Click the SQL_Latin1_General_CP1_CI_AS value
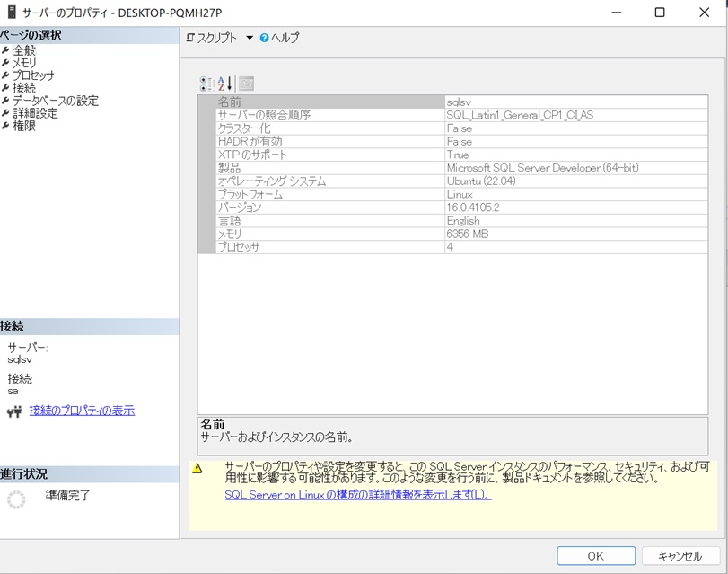 (520, 115)
